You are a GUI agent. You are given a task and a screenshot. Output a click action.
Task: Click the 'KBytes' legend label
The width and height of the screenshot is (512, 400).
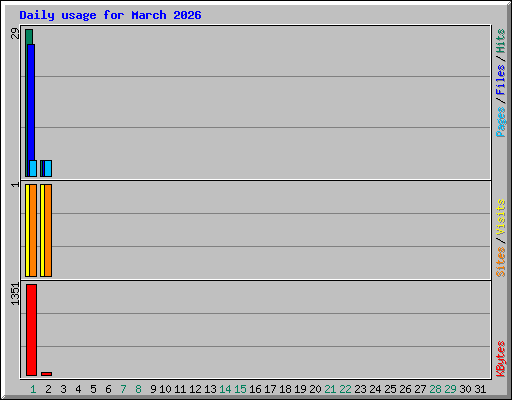[x=500, y=359]
